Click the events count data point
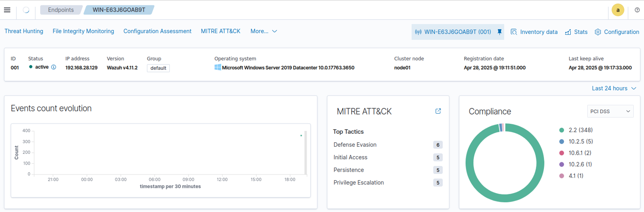 tap(301, 135)
